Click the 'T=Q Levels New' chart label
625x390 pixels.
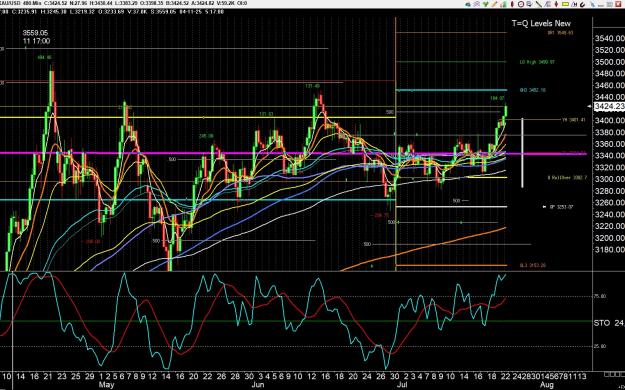(541, 24)
